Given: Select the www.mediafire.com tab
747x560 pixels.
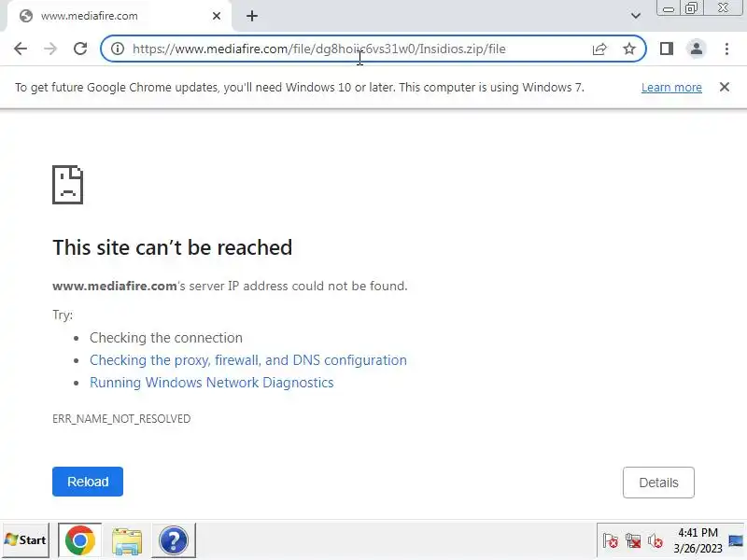Looking at the screenshot, I should (120, 16).
